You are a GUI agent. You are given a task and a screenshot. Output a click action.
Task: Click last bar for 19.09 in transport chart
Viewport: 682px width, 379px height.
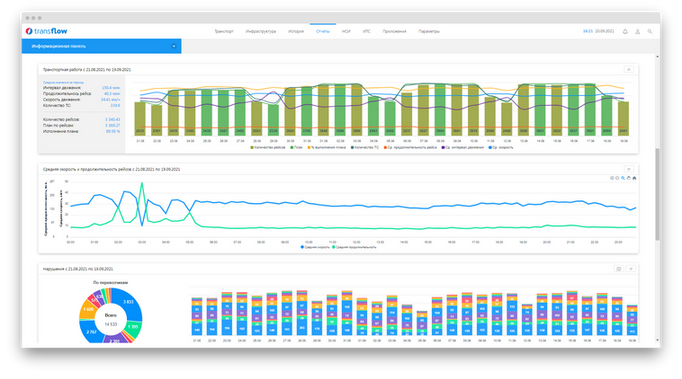pos(623,119)
